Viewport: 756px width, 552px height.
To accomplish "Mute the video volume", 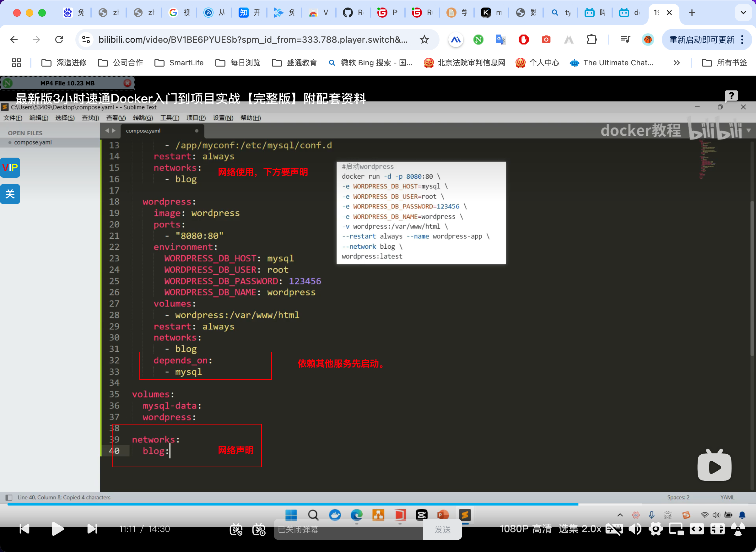I will point(635,529).
